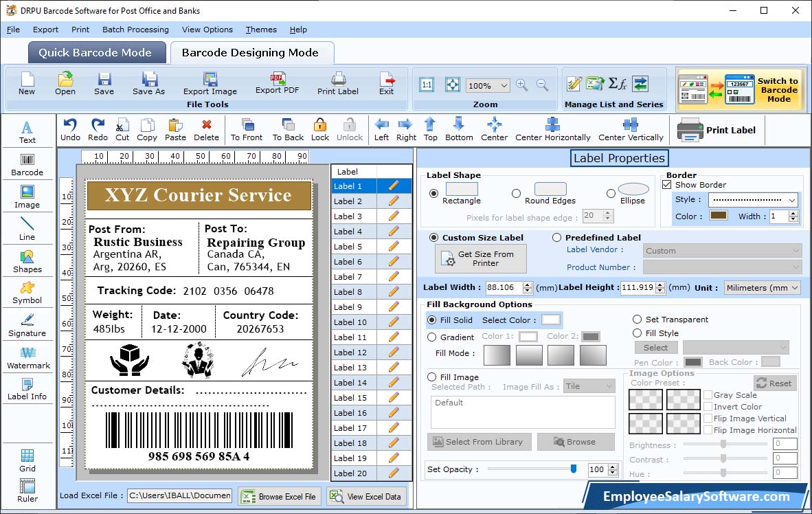Click the Undo icon
The height and width of the screenshot is (514, 812).
tap(70, 130)
